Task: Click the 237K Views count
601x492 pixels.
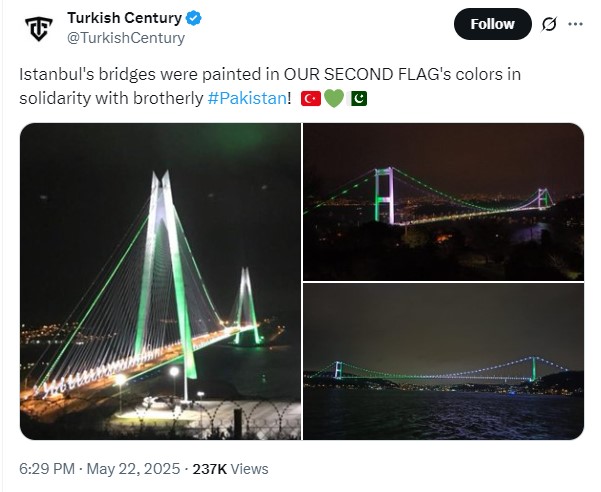Action: (x=230, y=469)
